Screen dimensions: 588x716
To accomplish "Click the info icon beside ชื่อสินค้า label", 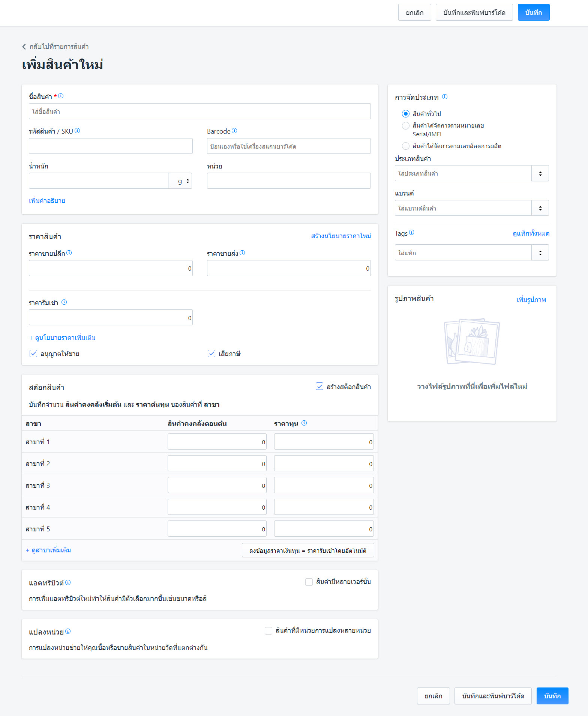I will [61, 96].
